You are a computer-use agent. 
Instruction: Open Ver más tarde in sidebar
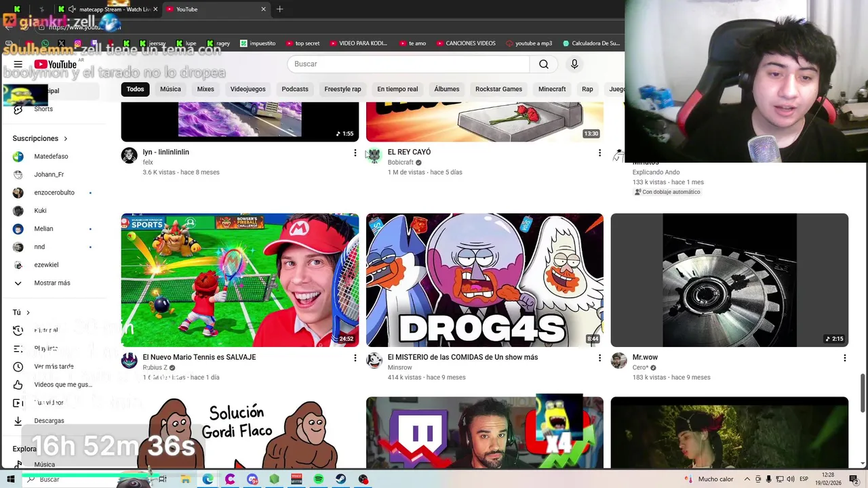54,367
